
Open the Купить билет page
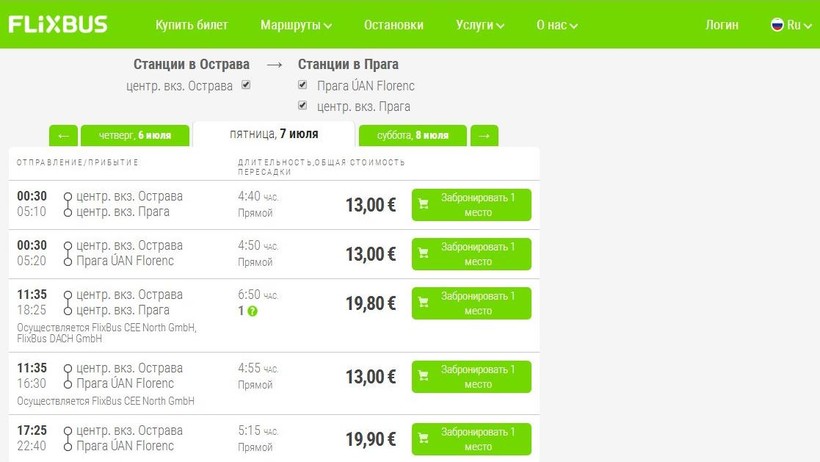192,25
